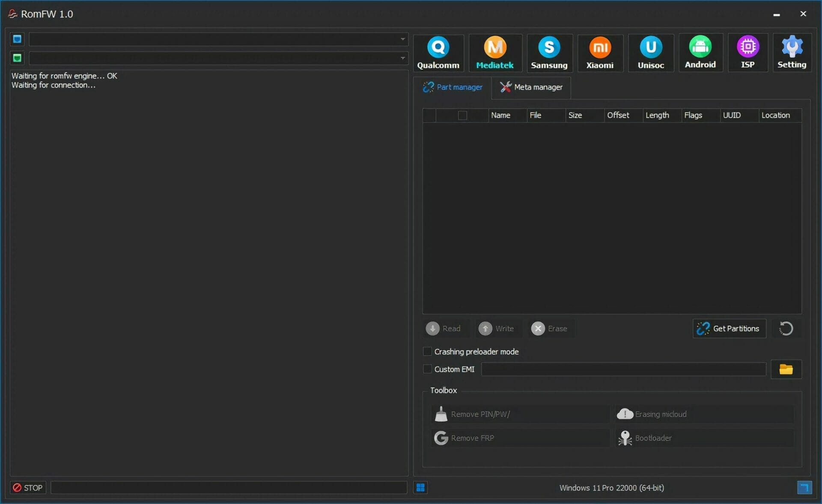Check the select-all box in table header
The height and width of the screenshot is (504, 822).
pos(462,116)
